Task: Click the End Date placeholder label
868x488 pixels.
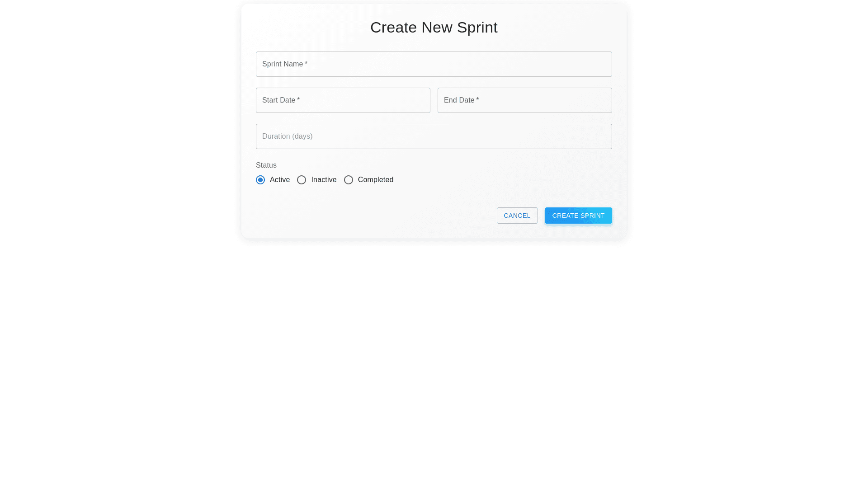Action: click(459, 100)
